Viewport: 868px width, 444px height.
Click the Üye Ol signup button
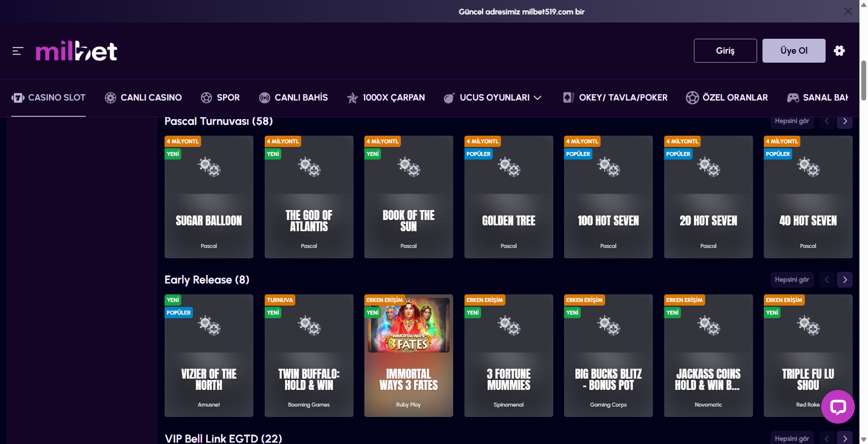click(x=794, y=50)
